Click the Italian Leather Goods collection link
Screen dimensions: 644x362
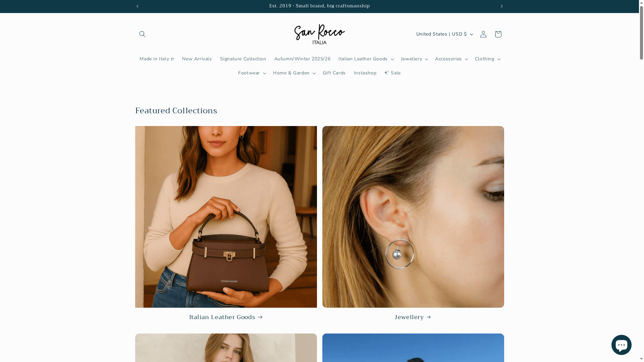point(226,317)
